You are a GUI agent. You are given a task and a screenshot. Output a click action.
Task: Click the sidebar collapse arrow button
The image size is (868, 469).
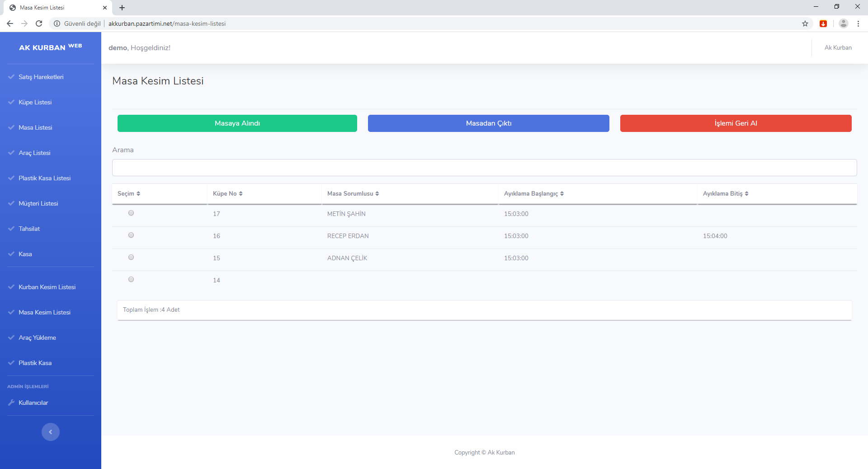pos(51,432)
